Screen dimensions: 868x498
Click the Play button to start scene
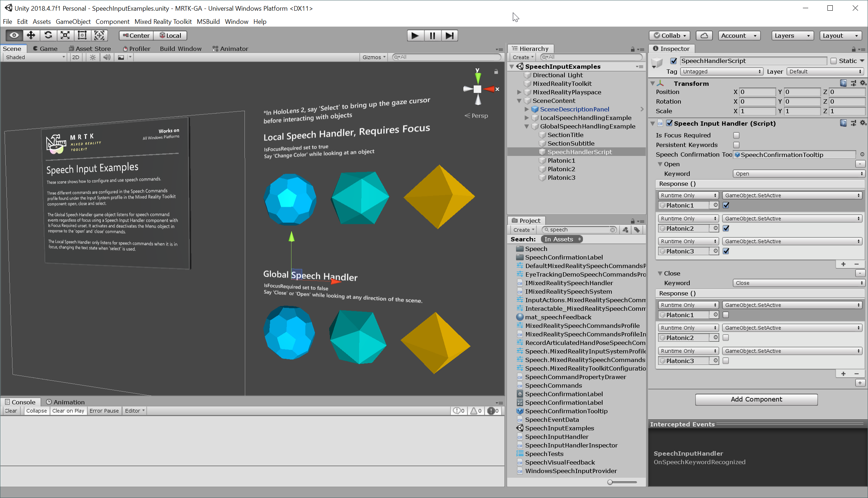416,35
